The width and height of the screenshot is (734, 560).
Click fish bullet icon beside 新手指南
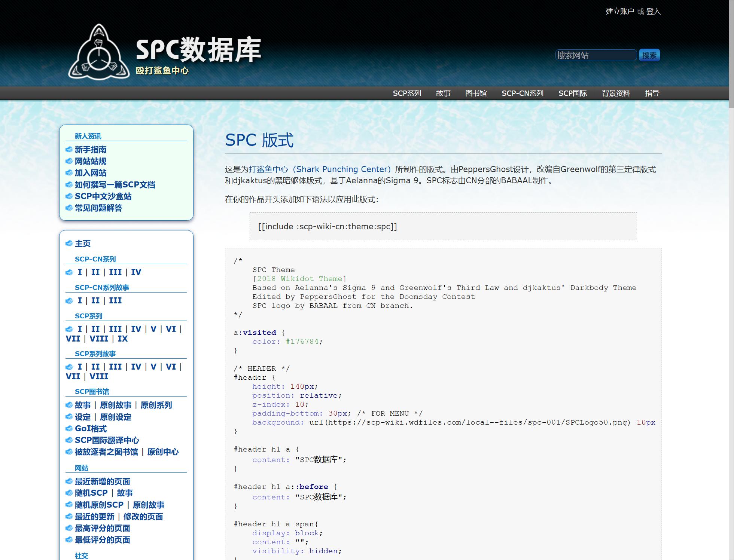69,150
